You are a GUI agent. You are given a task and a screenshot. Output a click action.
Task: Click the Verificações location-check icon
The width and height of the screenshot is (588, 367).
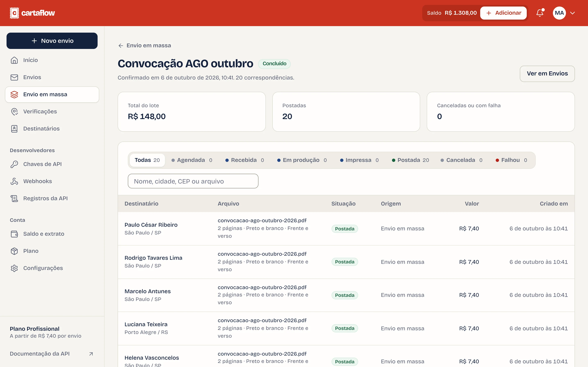pos(14,111)
